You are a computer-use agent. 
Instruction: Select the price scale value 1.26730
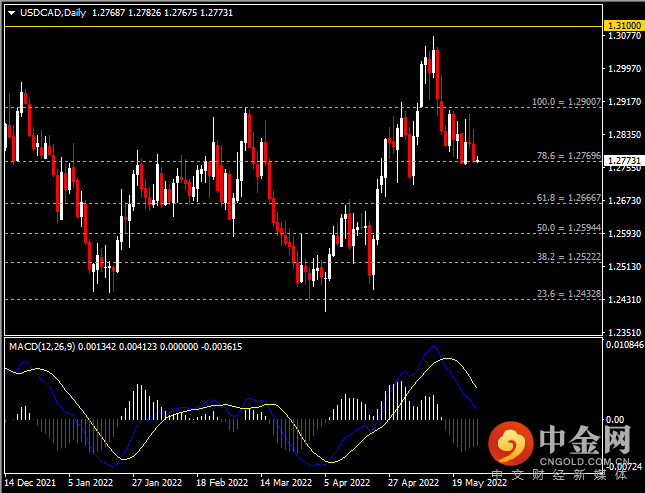tap(624, 200)
